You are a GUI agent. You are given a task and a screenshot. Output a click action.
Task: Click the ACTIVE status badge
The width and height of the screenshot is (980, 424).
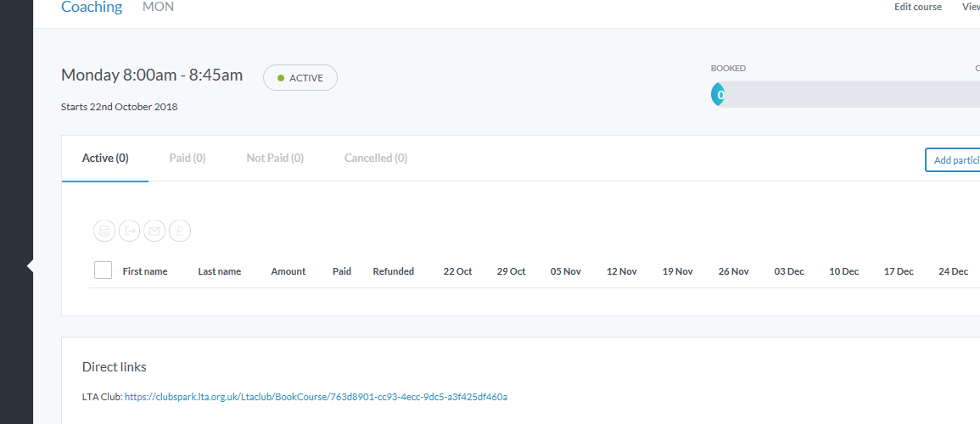(x=300, y=78)
